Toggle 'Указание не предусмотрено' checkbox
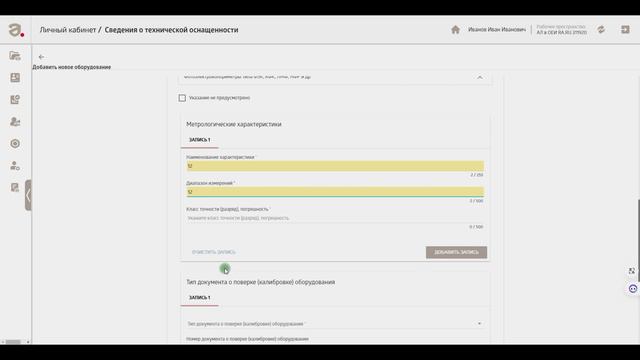The image size is (640, 360). [182, 98]
